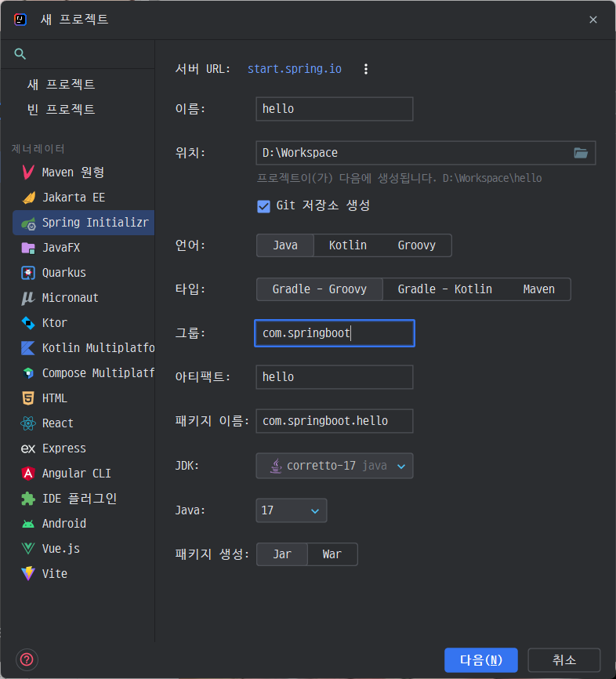Image resolution: width=616 pixels, height=679 pixels.
Task: Select Groovy as the language
Action: [x=416, y=245]
